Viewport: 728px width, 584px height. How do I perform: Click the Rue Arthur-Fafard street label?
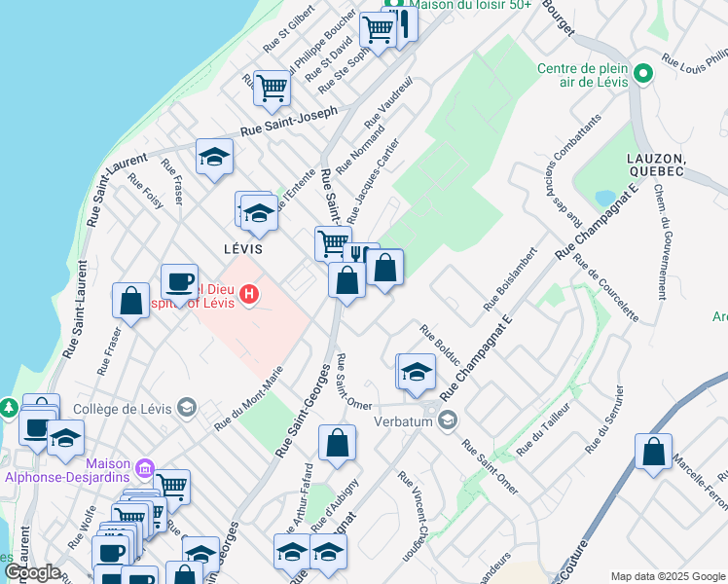click(298, 499)
